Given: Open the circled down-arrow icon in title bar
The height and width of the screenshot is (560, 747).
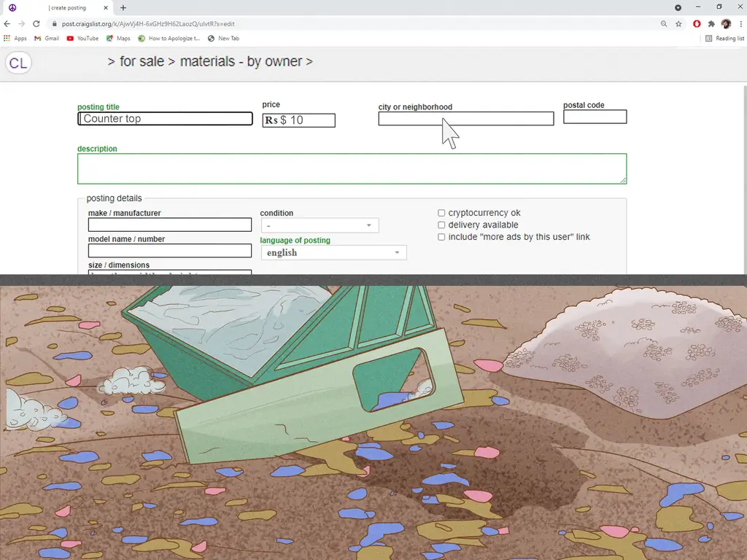Looking at the screenshot, I should tap(678, 7).
